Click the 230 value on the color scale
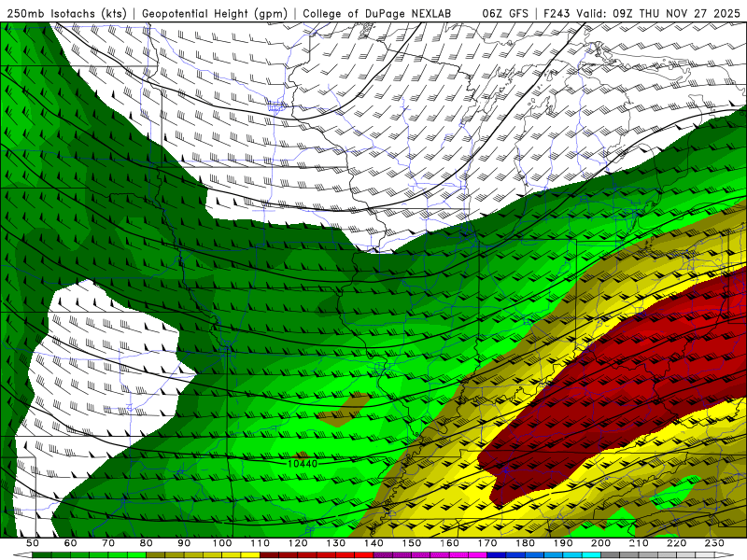This screenshot has height=560, width=747. [714, 543]
